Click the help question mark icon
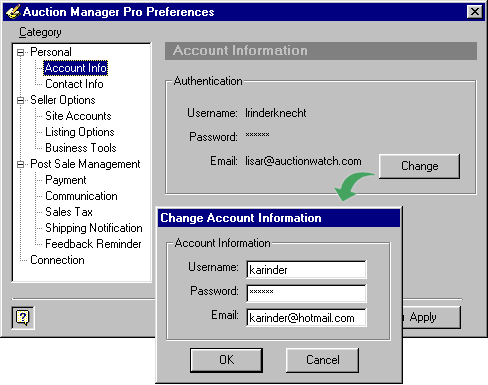 click(23, 318)
